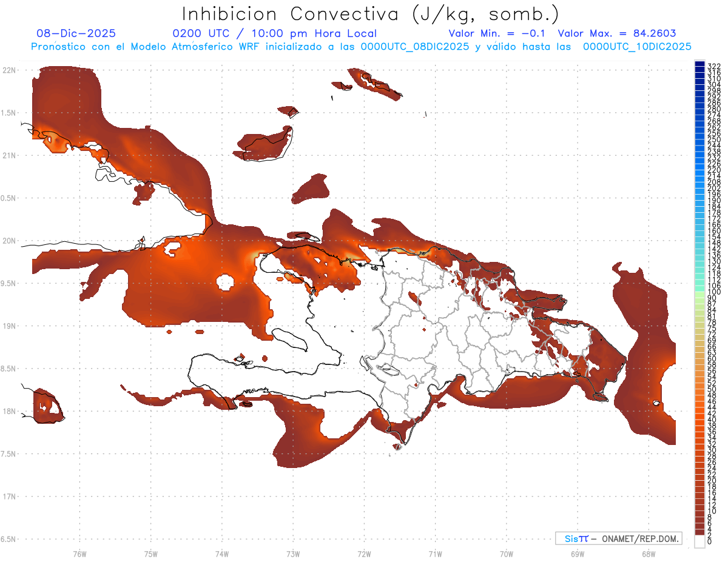
Task: Click the '7.5N' latitude label
Action: [x=8, y=454]
